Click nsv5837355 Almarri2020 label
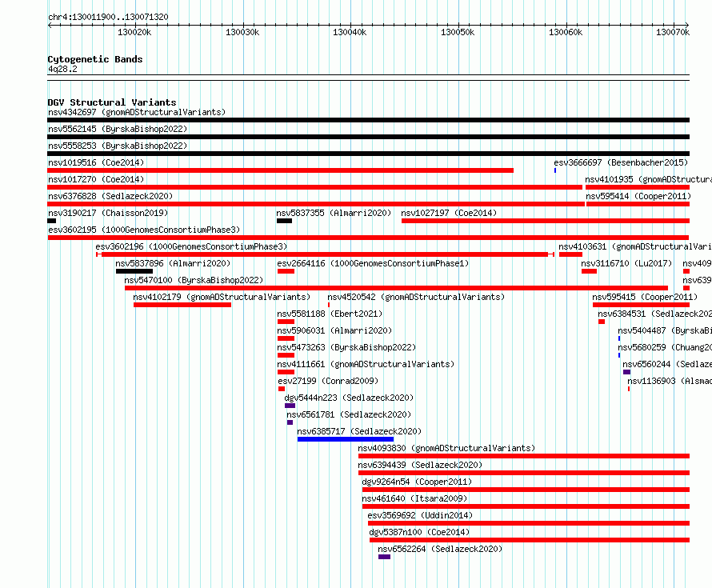This screenshot has height=588, width=712. click(334, 213)
